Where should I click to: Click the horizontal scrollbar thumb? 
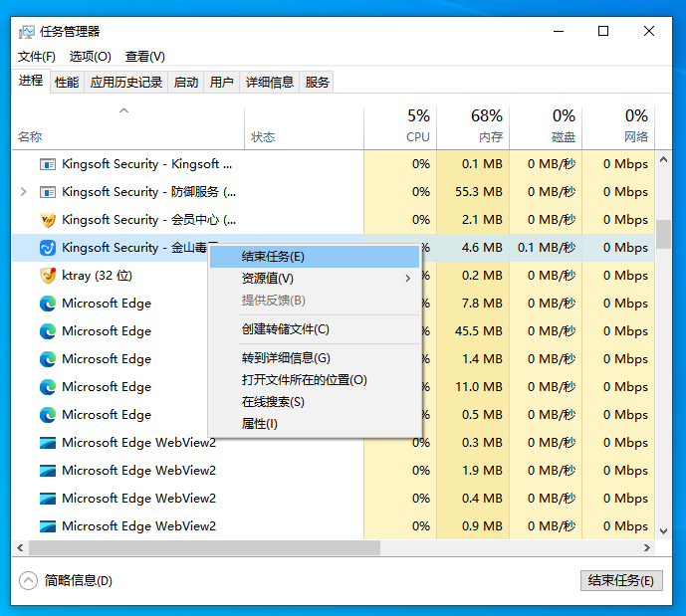point(205,547)
